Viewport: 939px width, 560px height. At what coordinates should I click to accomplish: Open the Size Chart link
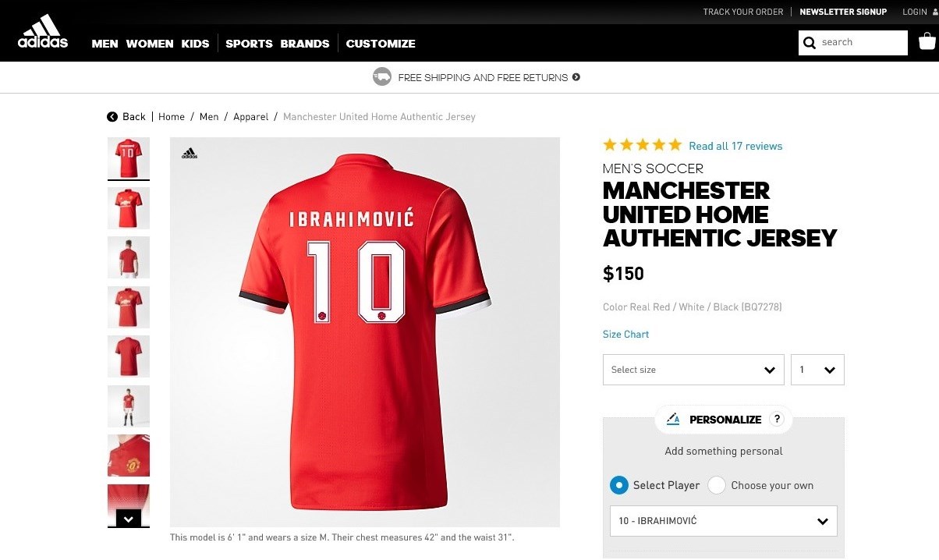(x=625, y=334)
